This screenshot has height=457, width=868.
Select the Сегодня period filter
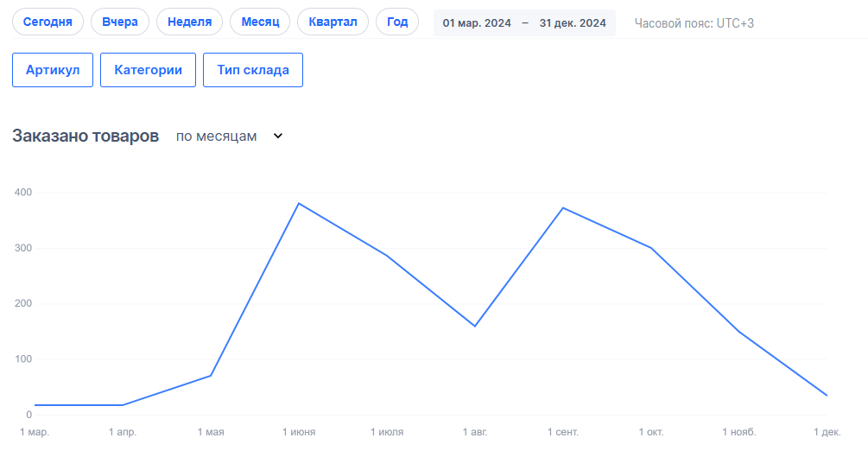[x=48, y=22]
